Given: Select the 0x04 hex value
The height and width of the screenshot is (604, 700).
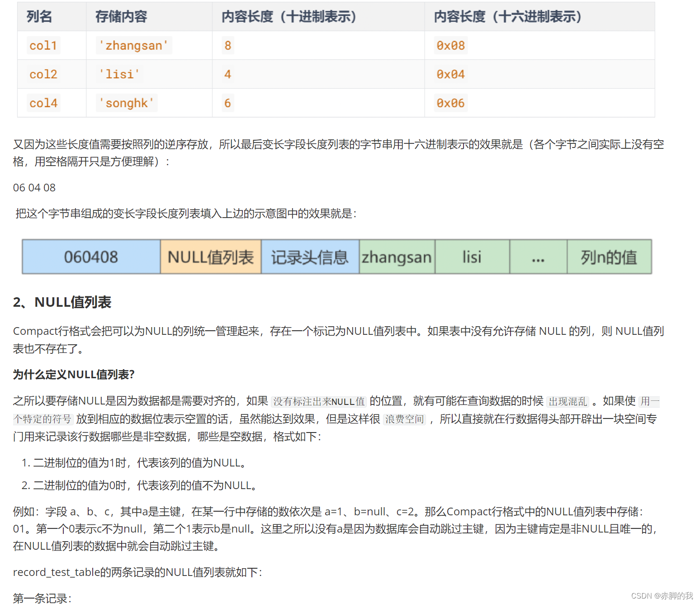Looking at the screenshot, I should [x=450, y=74].
